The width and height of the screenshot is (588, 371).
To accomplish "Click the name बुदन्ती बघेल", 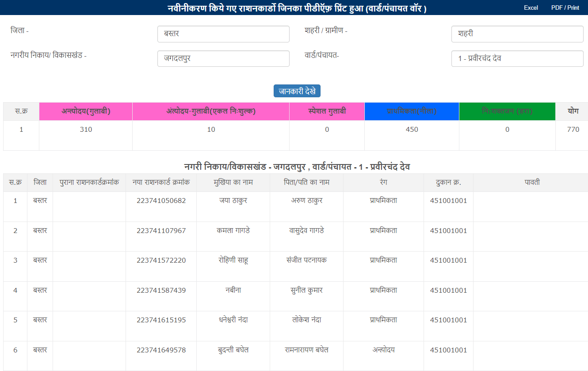I will coord(233,350).
